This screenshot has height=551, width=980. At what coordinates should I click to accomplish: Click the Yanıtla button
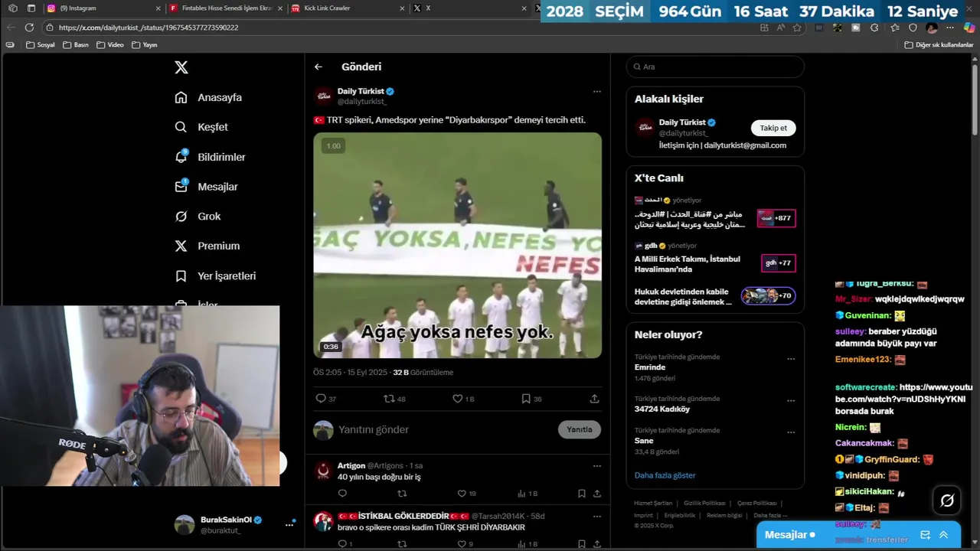[580, 429]
